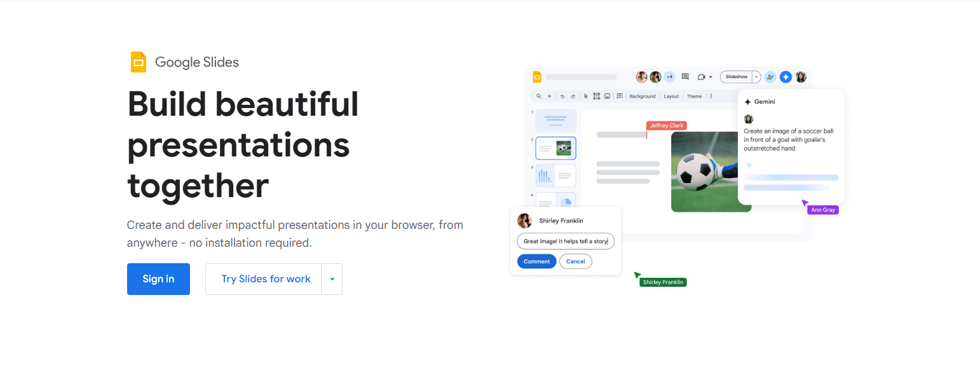This screenshot has width=980, height=377.
Task: Click the blue Gemini star button
Action: tap(786, 77)
